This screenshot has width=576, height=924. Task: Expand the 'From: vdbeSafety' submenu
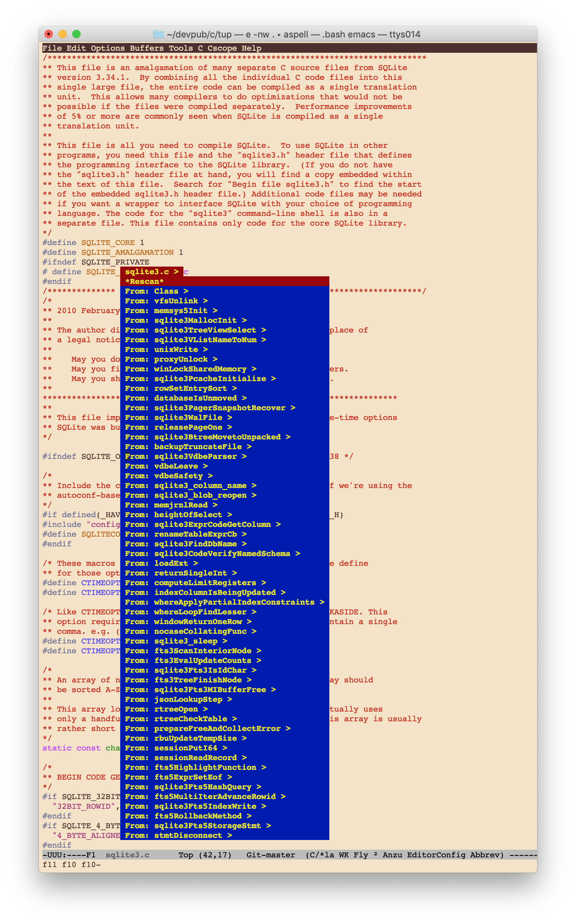click(x=225, y=476)
